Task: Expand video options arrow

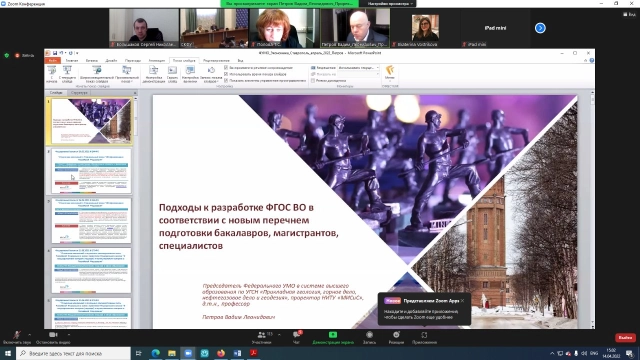Action: point(69,334)
